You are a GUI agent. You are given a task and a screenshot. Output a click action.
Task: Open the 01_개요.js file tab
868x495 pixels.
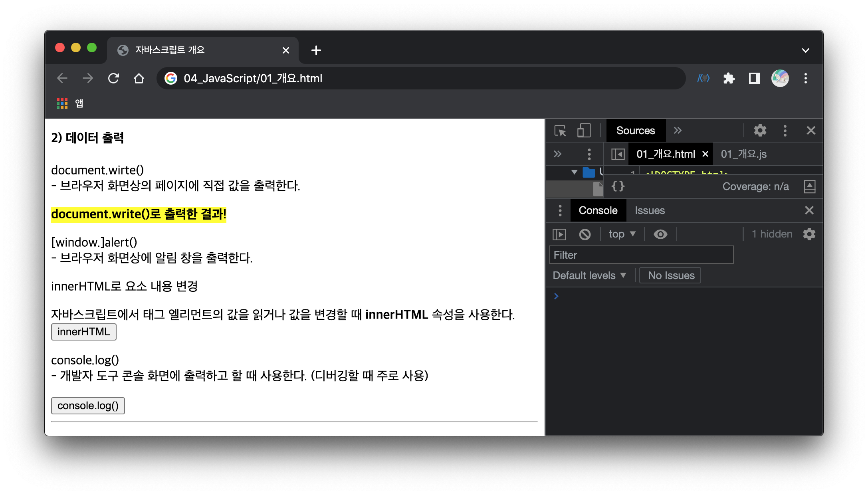tap(743, 154)
